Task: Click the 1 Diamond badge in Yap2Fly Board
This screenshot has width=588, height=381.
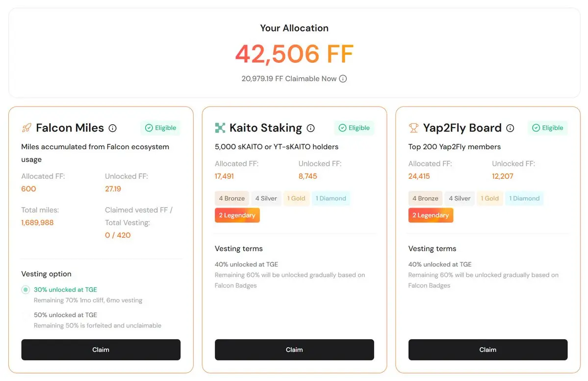Action: click(x=523, y=198)
